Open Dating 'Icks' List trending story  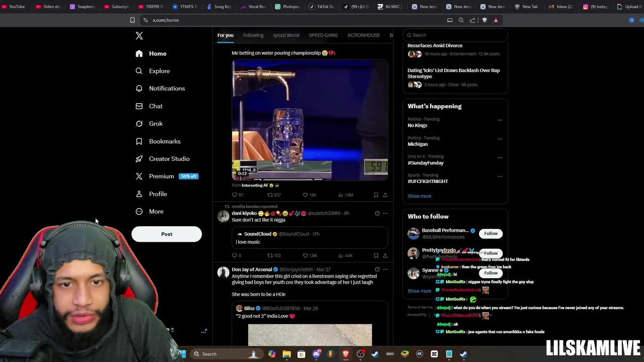click(x=455, y=77)
